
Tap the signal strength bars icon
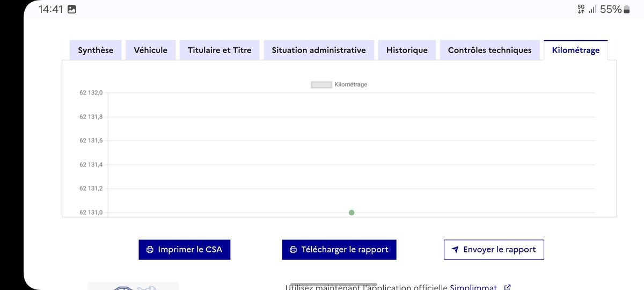(592, 9)
